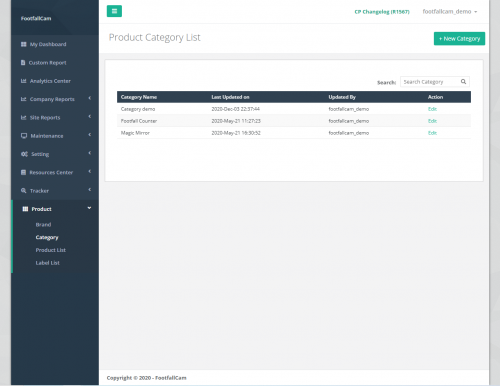Click the 2020-Dec-03 22:37:44 timestamp
The height and width of the screenshot is (386, 500).
235,109
